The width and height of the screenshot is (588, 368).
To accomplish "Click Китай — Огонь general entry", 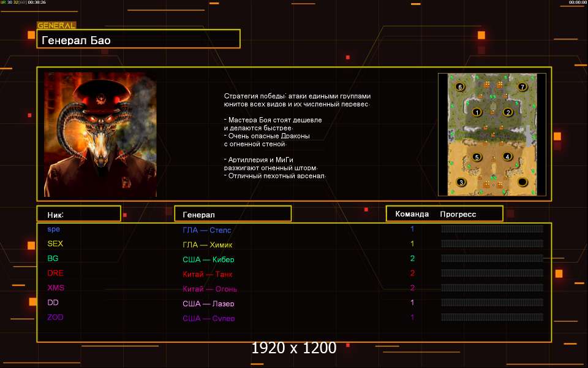I will click(209, 289).
